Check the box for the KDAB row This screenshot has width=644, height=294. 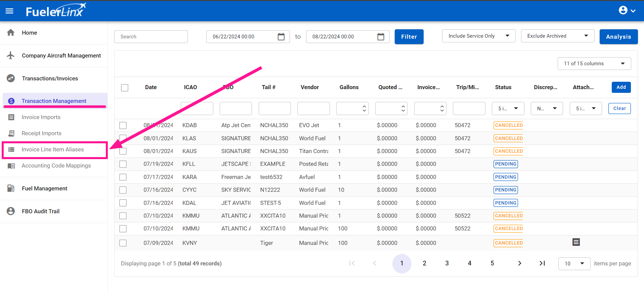pyautogui.click(x=123, y=125)
